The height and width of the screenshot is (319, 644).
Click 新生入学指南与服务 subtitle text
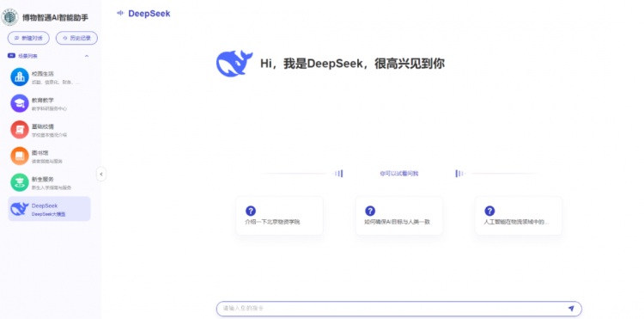52,187
